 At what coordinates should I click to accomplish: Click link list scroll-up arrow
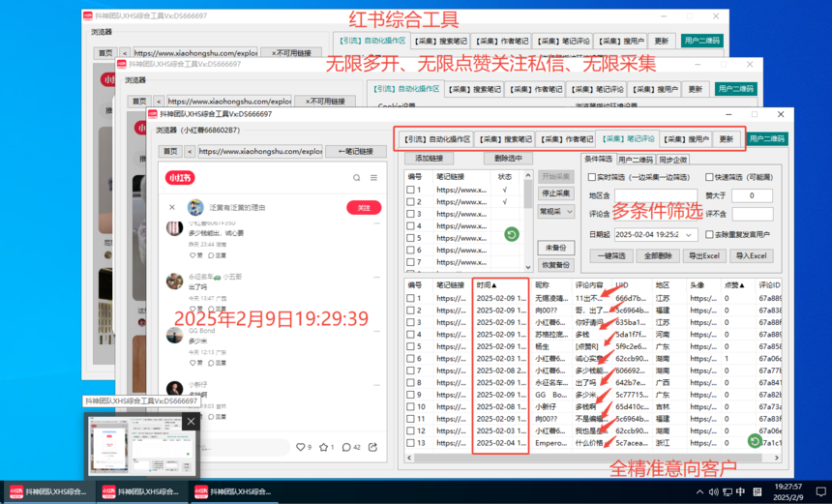(x=528, y=175)
